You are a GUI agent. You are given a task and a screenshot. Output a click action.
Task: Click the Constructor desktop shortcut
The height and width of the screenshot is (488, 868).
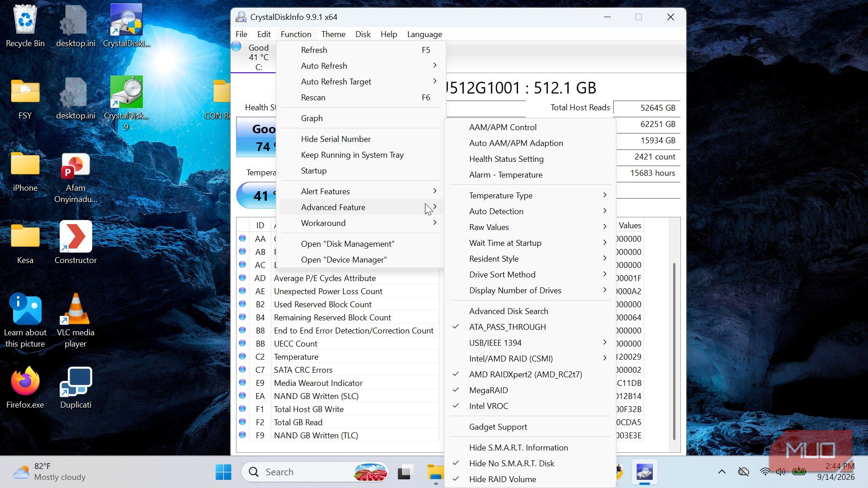[75, 243]
